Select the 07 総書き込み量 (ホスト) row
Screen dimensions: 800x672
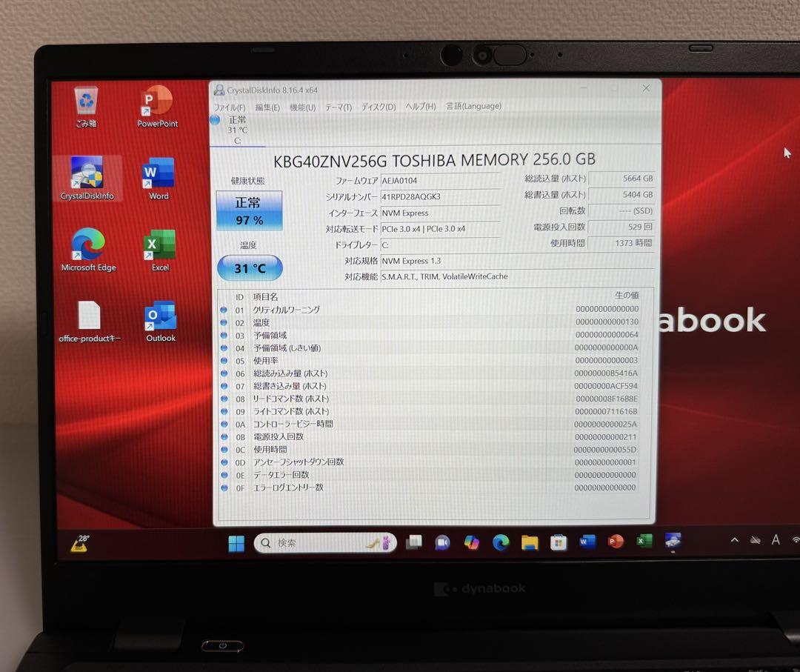point(430,386)
